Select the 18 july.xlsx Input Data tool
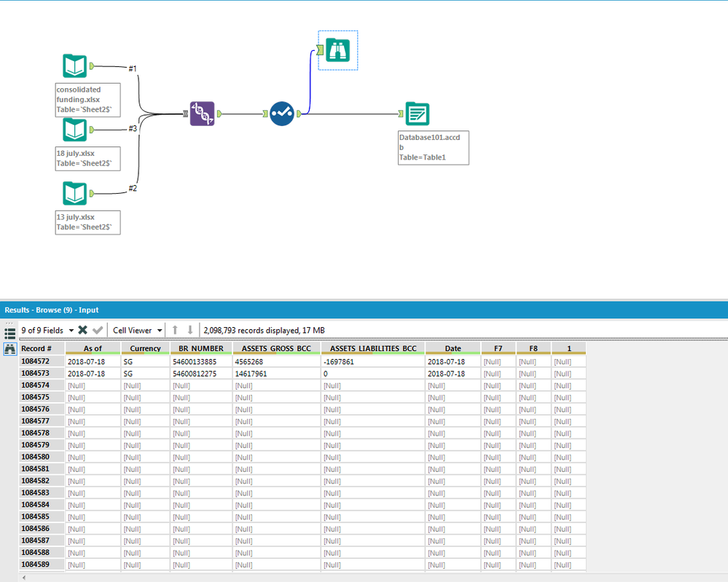 75,130
